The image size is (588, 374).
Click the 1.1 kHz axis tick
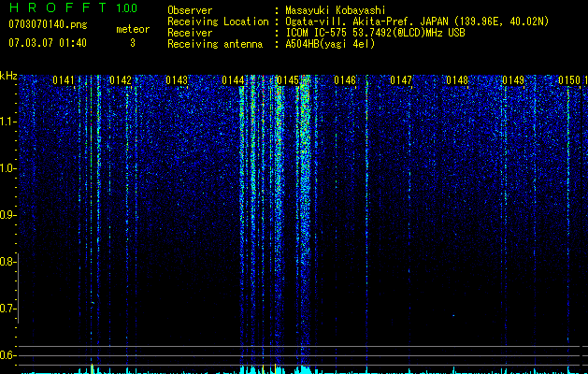[7, 122]
